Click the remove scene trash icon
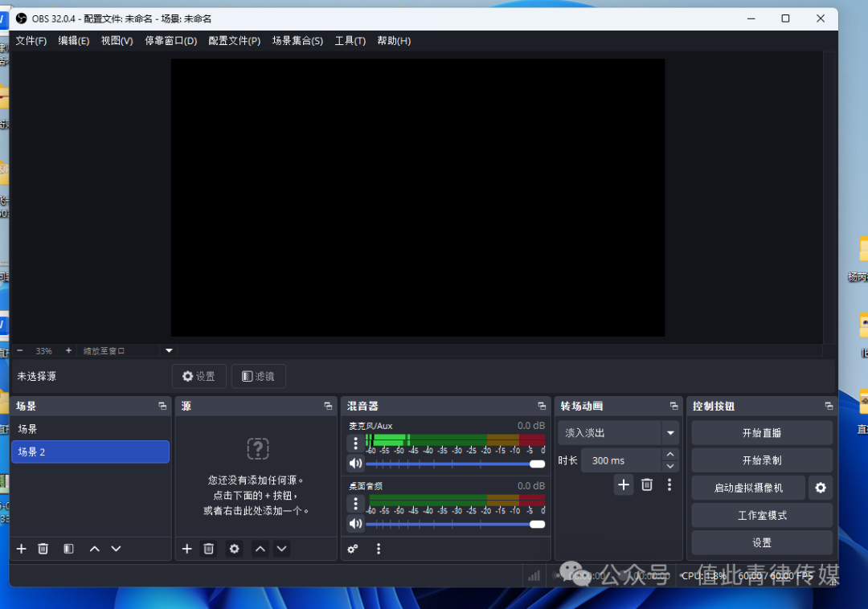This screenshot has height=609, width=868. (43, 549)
